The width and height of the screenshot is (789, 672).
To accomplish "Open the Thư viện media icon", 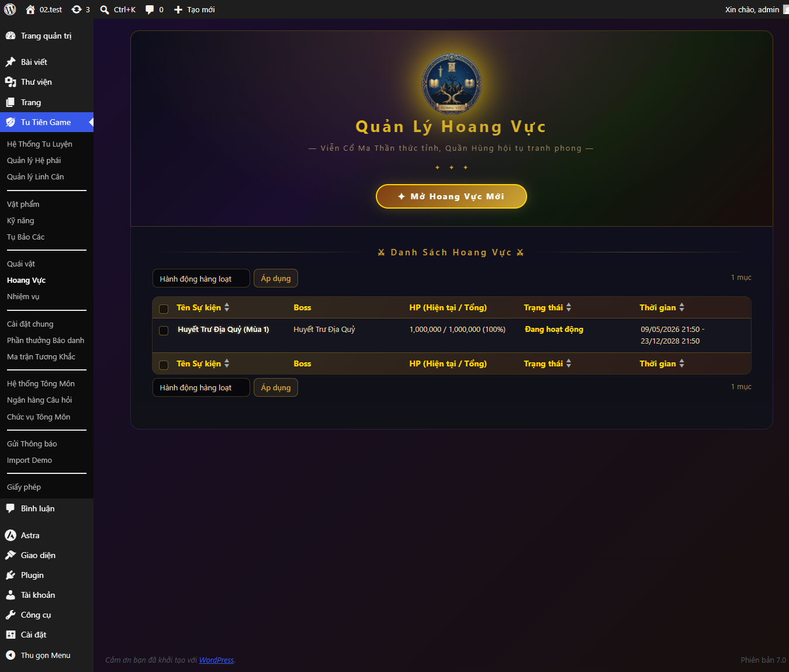I will (11, 82).
